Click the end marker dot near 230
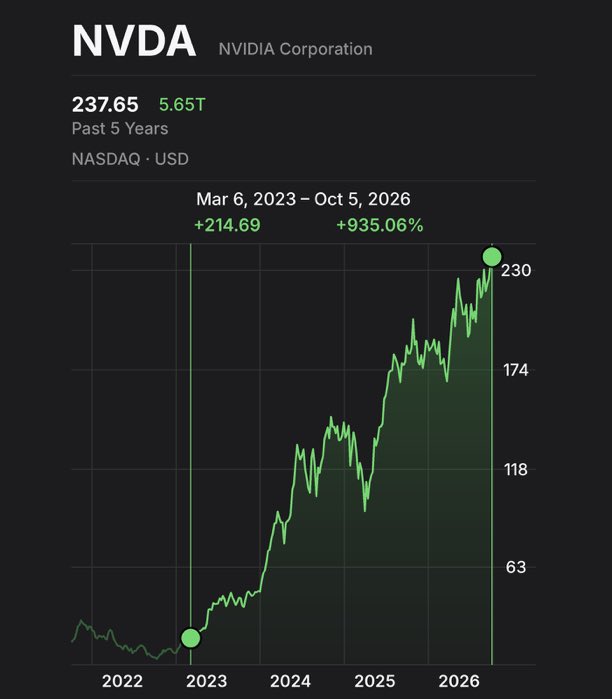Viewport: 612px width, 699px height. click(492, 257)
